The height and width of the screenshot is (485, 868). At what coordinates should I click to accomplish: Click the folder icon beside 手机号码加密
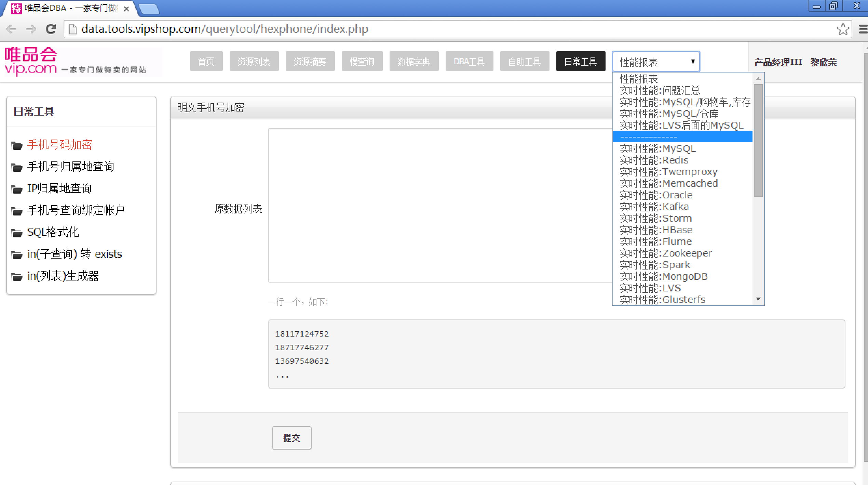pyautogui.click(x=17, y=145)
